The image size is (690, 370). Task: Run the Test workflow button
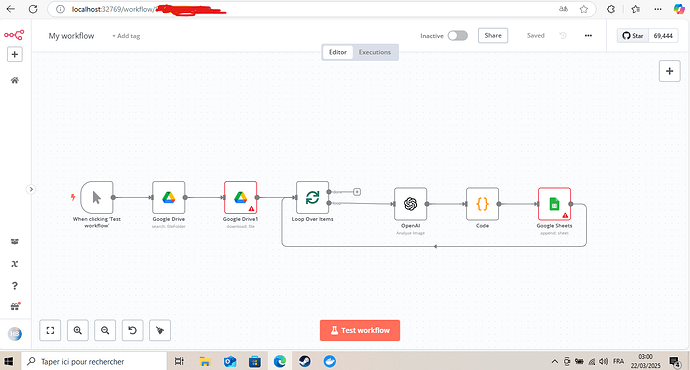[x=360, y=330]
